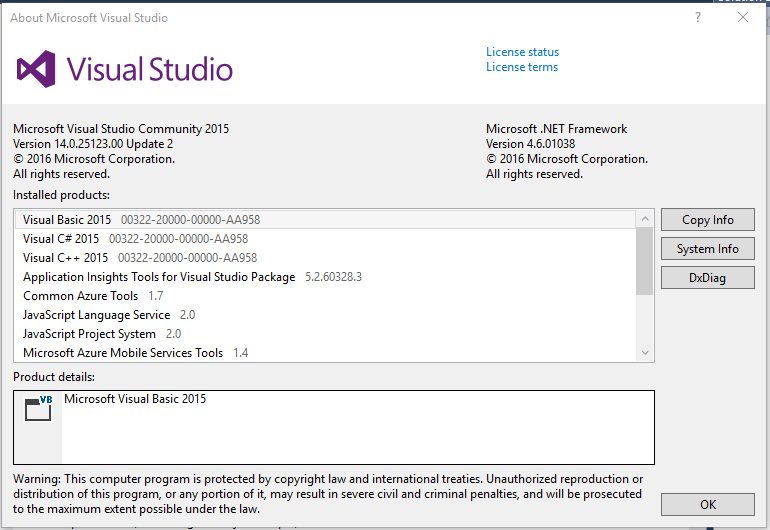Select Visual Basic 2015 in installed products
The image size is (770, 530).
point(326,220)
